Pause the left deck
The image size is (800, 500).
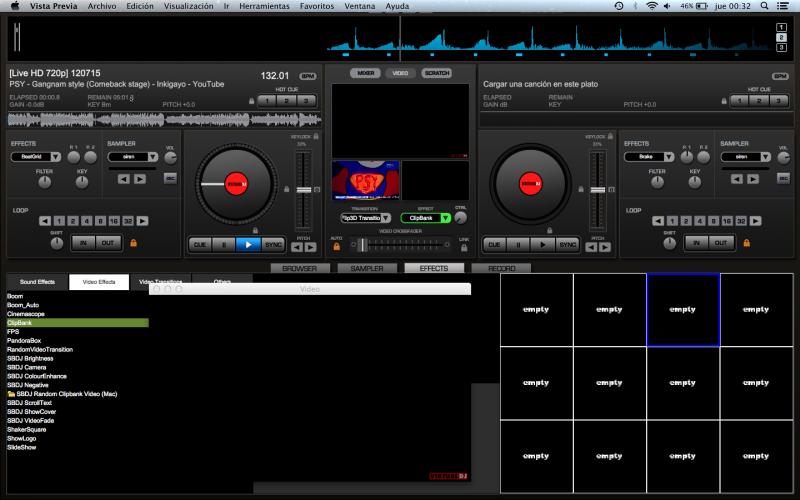click(223, 245)
